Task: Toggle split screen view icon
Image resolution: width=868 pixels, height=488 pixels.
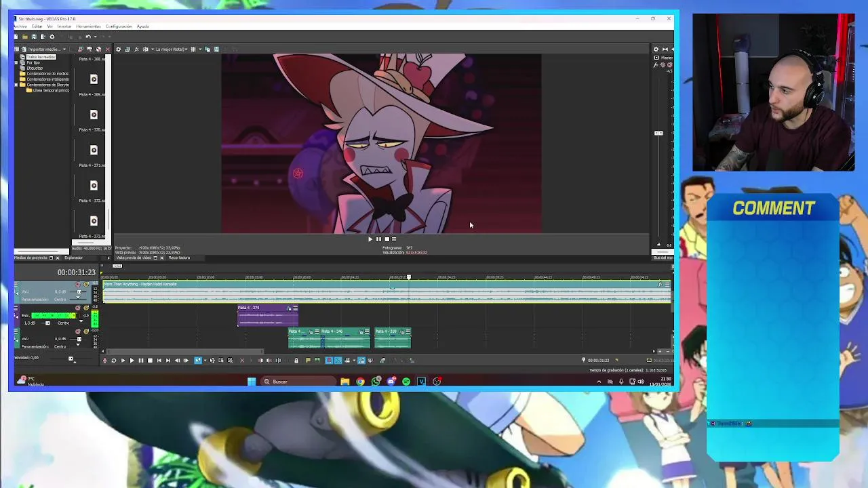Action: pos(145,49)
